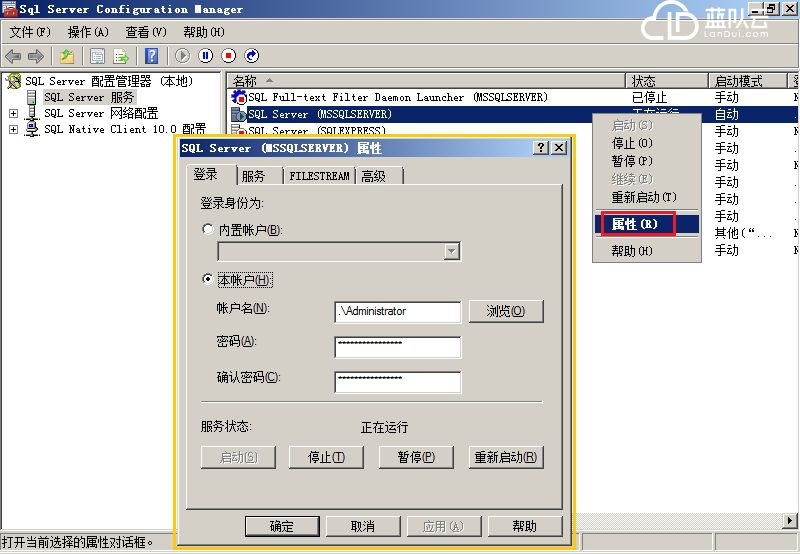Click the Back arrow toolbar icon
800x554 pixels.
click(13, 56)
